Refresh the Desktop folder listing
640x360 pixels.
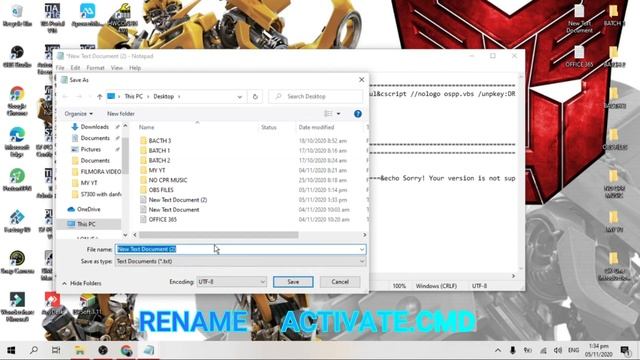pyautogui.click(x=255, y=97)
